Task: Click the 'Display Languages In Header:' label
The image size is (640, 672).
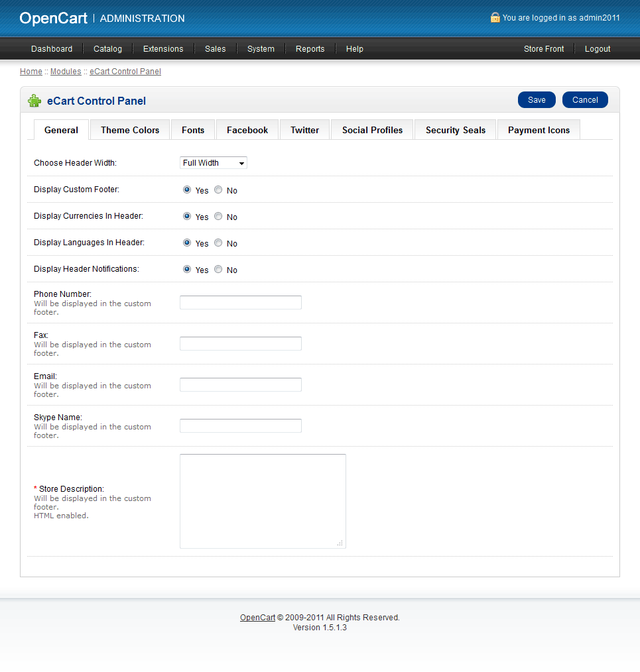Action: tap(90, 243)
